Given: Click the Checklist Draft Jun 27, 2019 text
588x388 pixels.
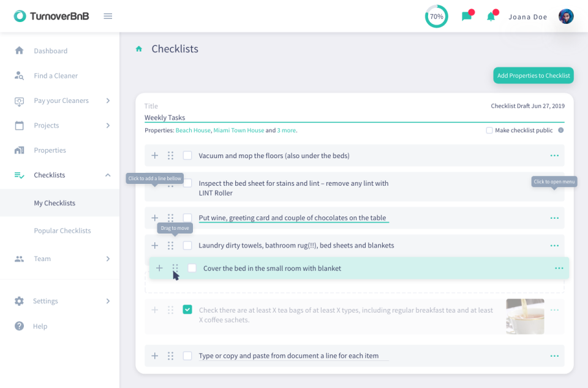Looking at the screenshot, I should click(x=527, y=106).
